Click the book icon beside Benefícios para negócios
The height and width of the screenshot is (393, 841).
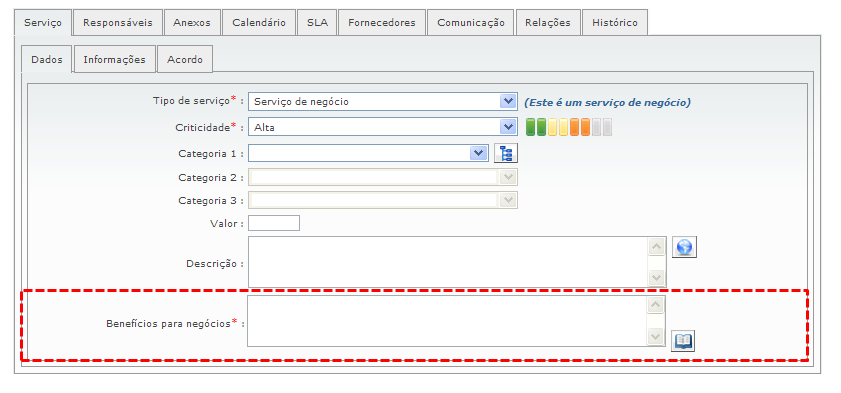(x=683, y=340)
